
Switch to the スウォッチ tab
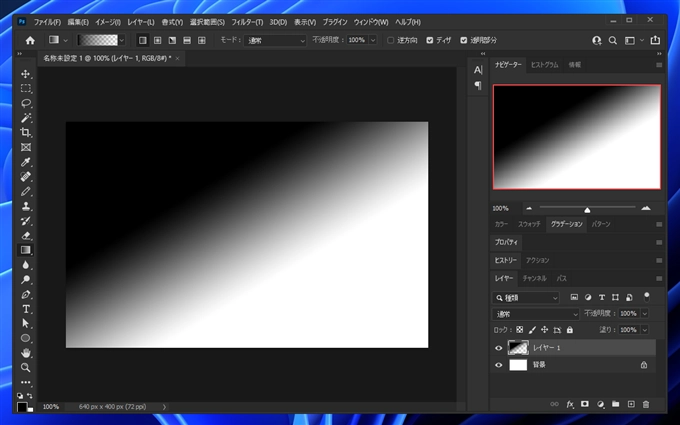click(529, 224)
